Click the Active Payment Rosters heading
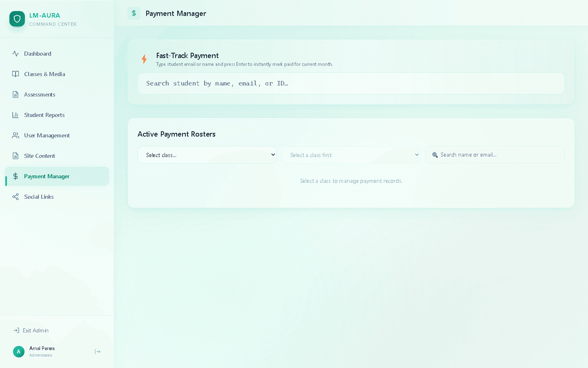Image resolution: width=588 pixels, height=368 pixels. 176,134
